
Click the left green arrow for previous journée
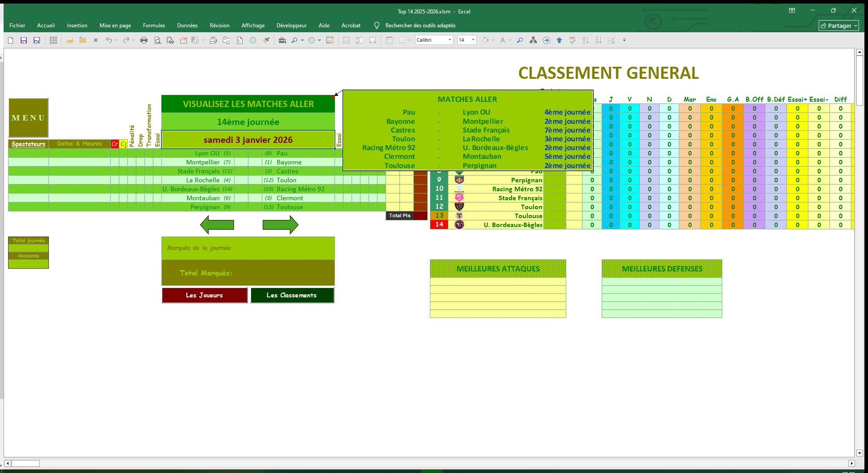click(x=217, y=225)
